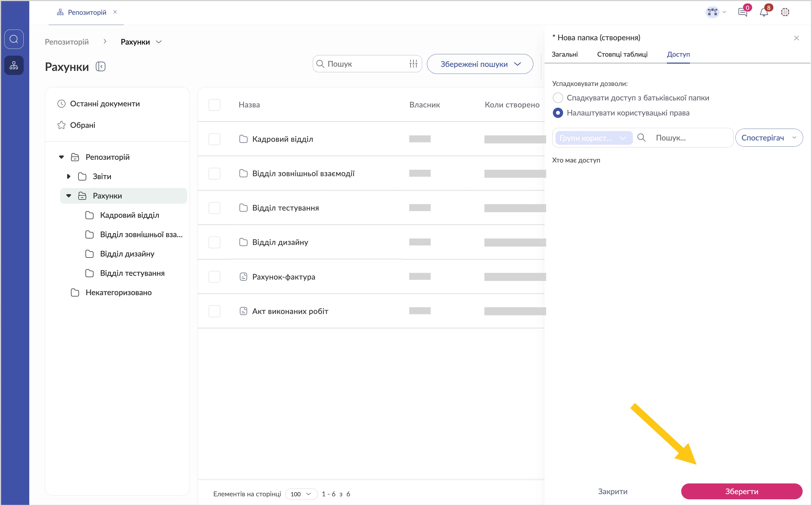Switch to the Стовпці таблиці tab
This screenshot has width=812, height=506.
[622, 54]
